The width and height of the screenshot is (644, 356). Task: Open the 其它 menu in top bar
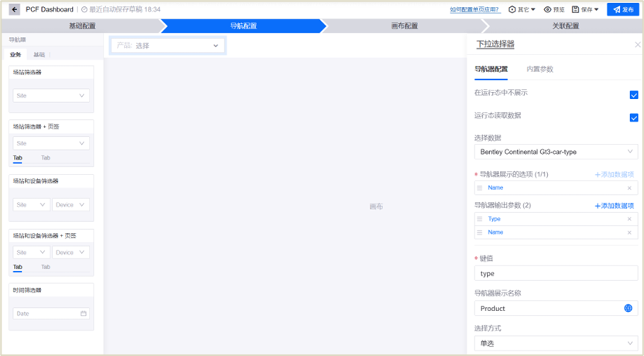coord(522,10)
